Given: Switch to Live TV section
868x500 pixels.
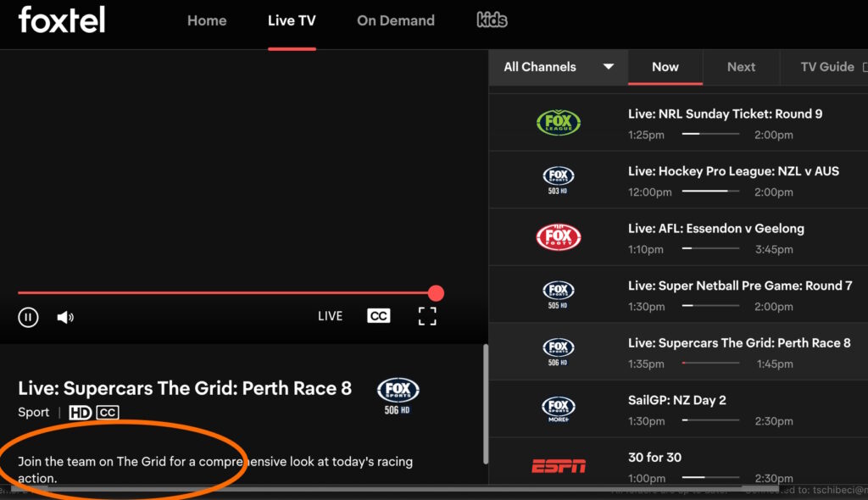Looking at the screenshot, I should tap(292, 20).
